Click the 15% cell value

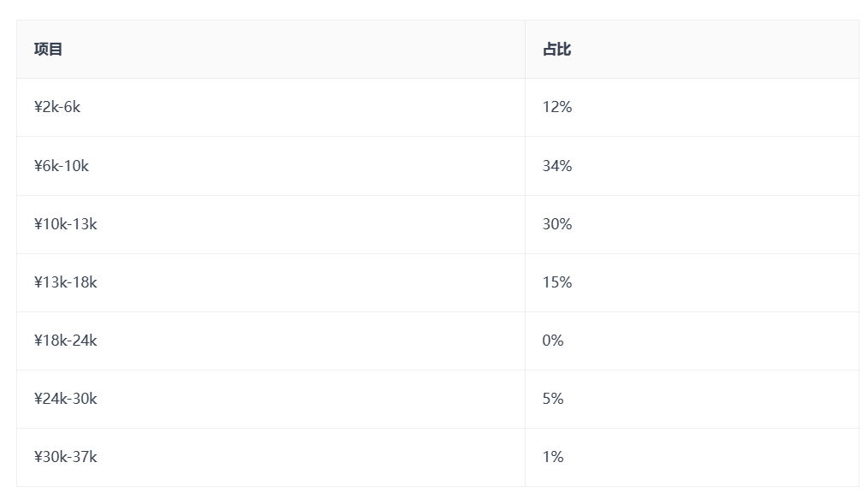(x=556, y=282)
